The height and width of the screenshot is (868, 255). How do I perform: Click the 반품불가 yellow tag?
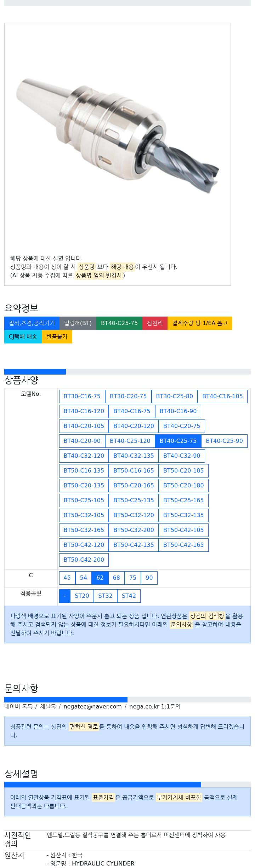click(57, 336)
